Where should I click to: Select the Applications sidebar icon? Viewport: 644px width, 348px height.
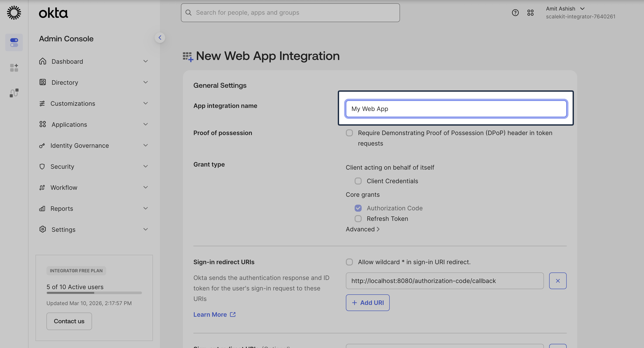click(x=42, y=124)
